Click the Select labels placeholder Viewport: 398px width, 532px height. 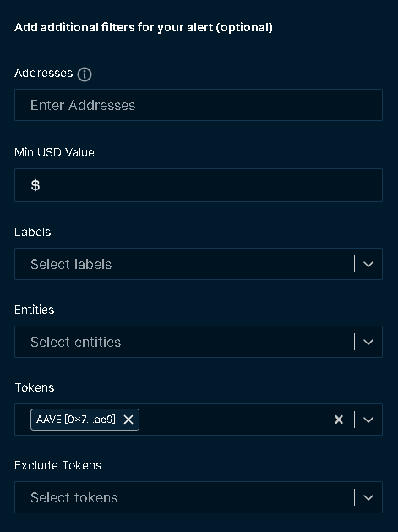[71, 264]
